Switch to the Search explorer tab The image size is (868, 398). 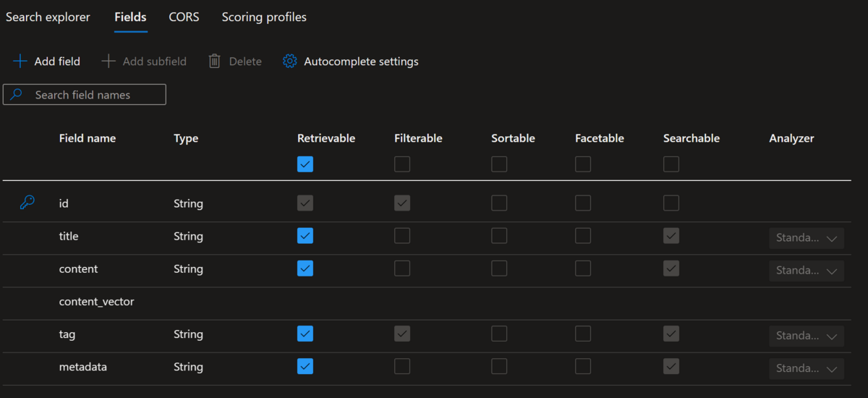tap(48, 17)
